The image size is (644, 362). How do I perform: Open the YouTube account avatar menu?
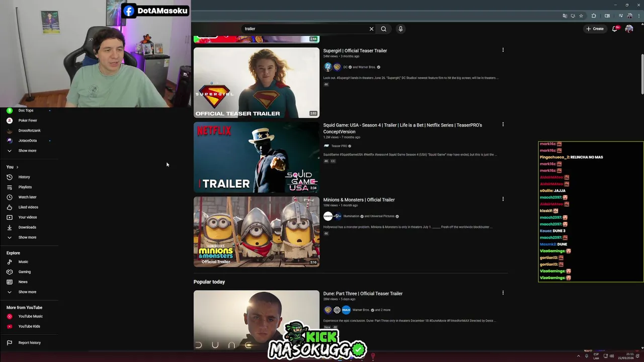pyautogui.click(x=629, y=29)
